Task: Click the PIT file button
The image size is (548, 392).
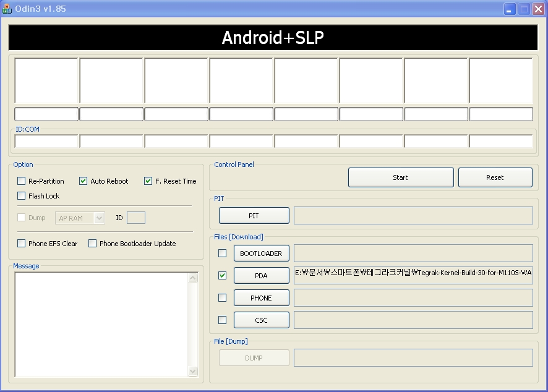Action: 254,216
